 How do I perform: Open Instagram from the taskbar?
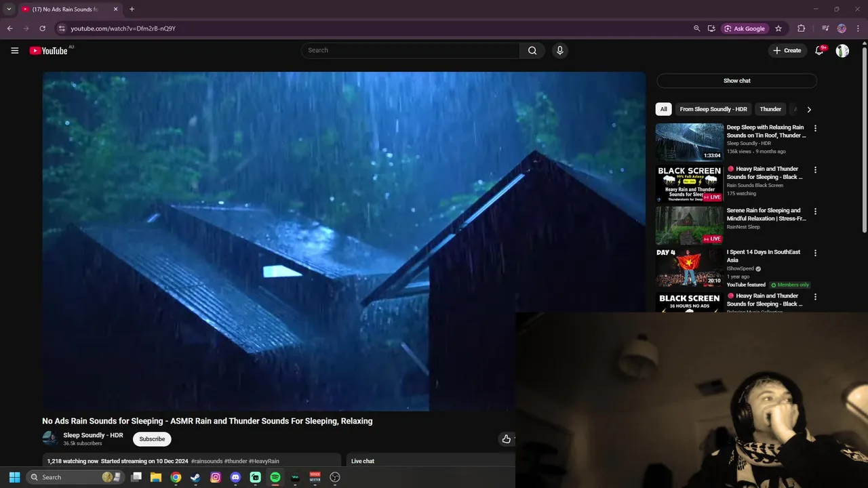click(x=216, y=477)
